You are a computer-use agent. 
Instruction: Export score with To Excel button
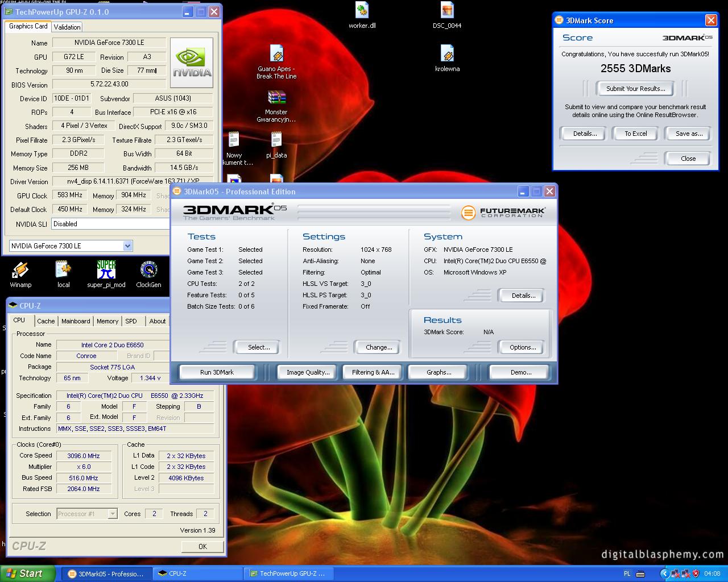(x=636, y=134)
